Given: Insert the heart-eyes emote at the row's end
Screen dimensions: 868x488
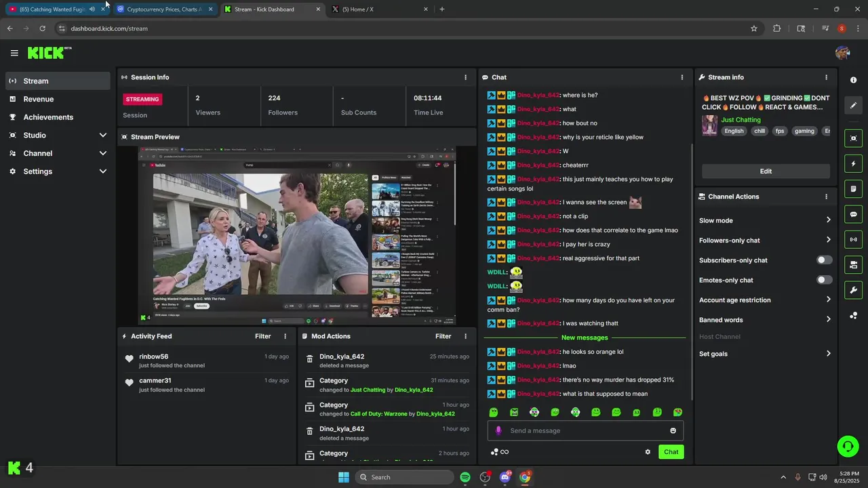Looking at the screenshot, I should pos(677,412).
